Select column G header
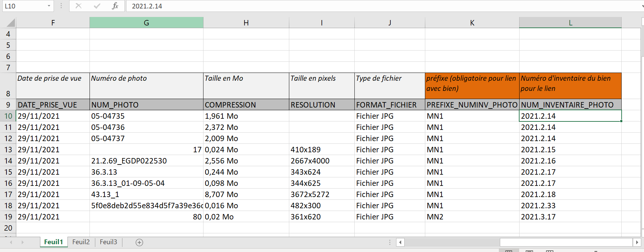 [147, 23]
